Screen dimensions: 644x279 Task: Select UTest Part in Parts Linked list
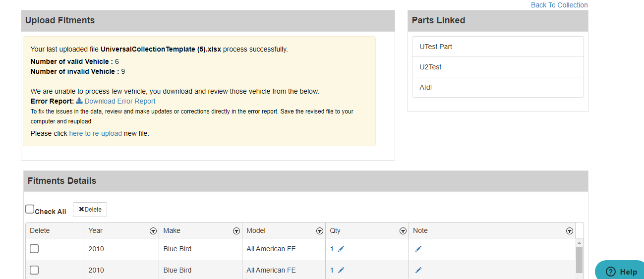click(x=436, y=47)
